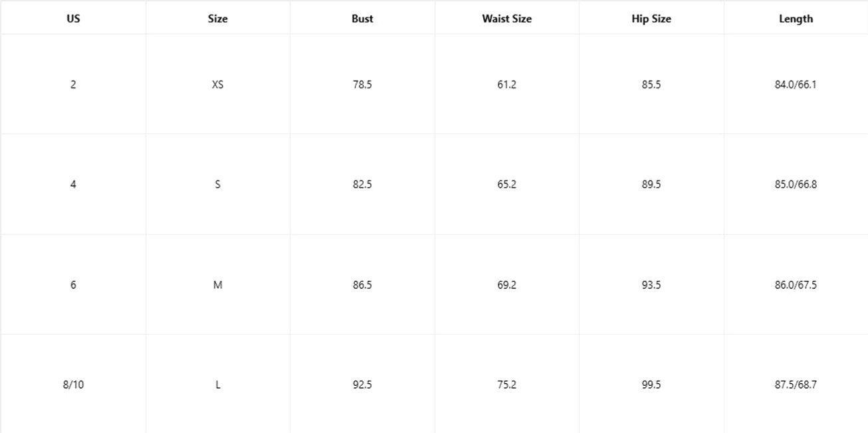Click length value 86.0/67.5

(796, 285)
